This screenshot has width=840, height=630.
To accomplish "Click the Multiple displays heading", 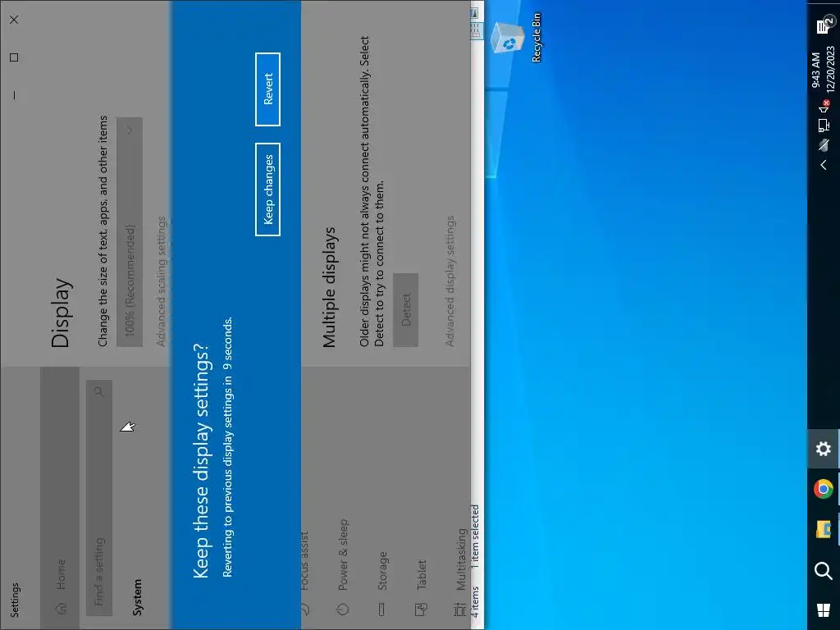I will click(x=329, y=287).
